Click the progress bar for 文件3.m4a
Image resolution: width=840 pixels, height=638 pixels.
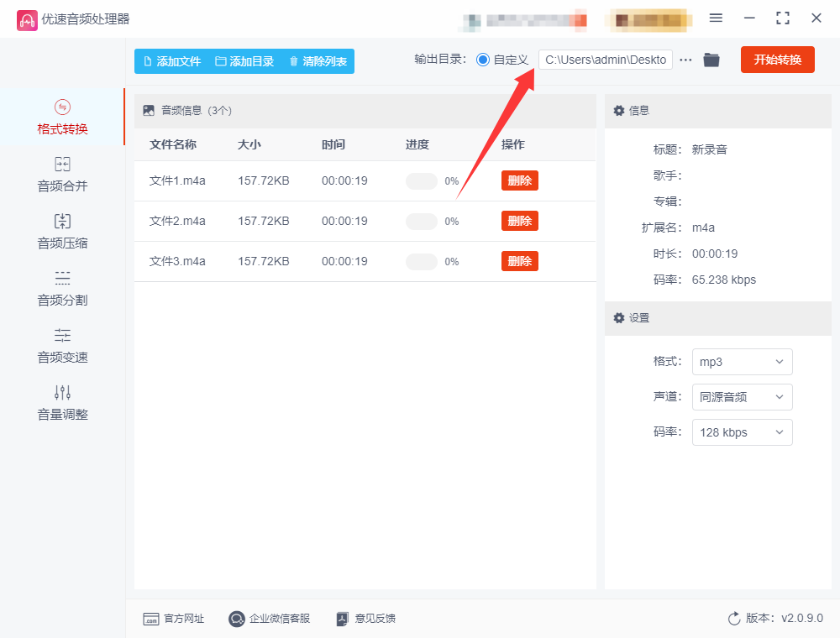pos(422,262)
